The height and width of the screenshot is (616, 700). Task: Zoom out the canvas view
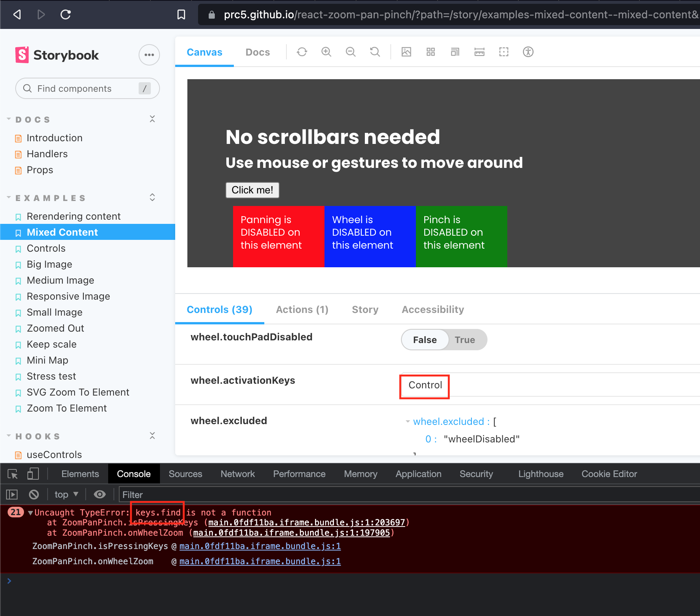pyautogui.click(x=350, y=52)
